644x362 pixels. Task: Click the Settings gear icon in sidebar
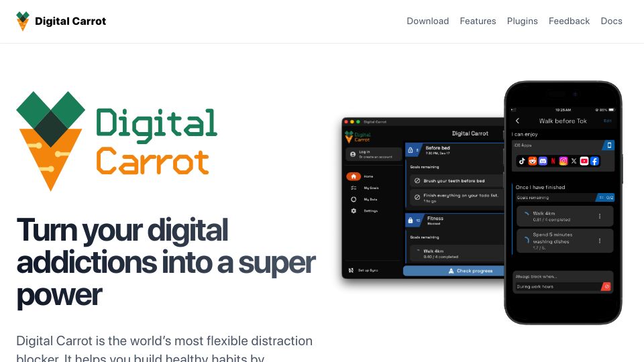point(354,211)
